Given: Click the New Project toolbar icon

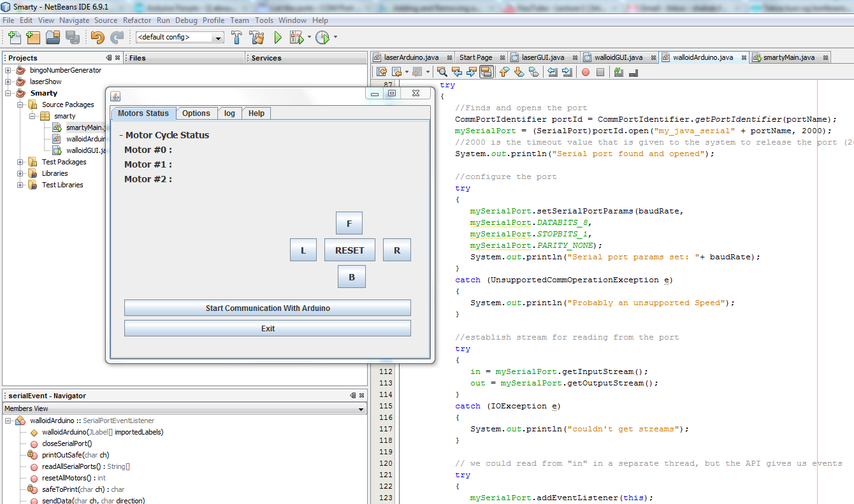Looking at the screenshot, I should tap(33, 37).
